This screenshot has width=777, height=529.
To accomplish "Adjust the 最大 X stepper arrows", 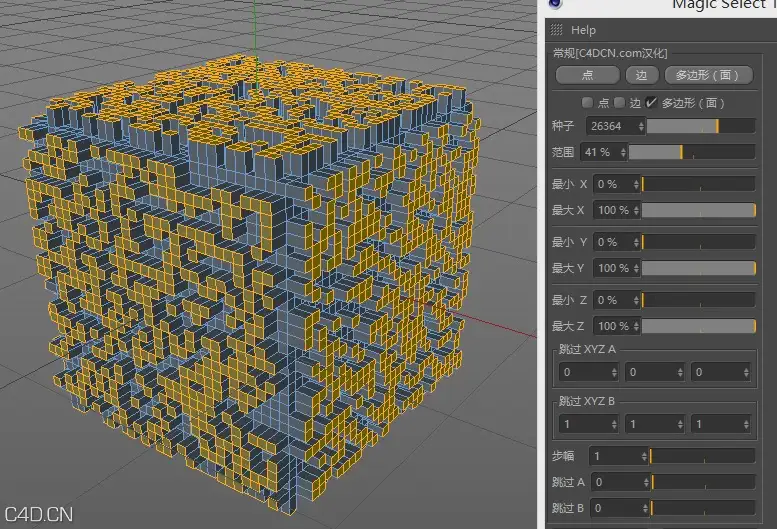I will 636,210.
